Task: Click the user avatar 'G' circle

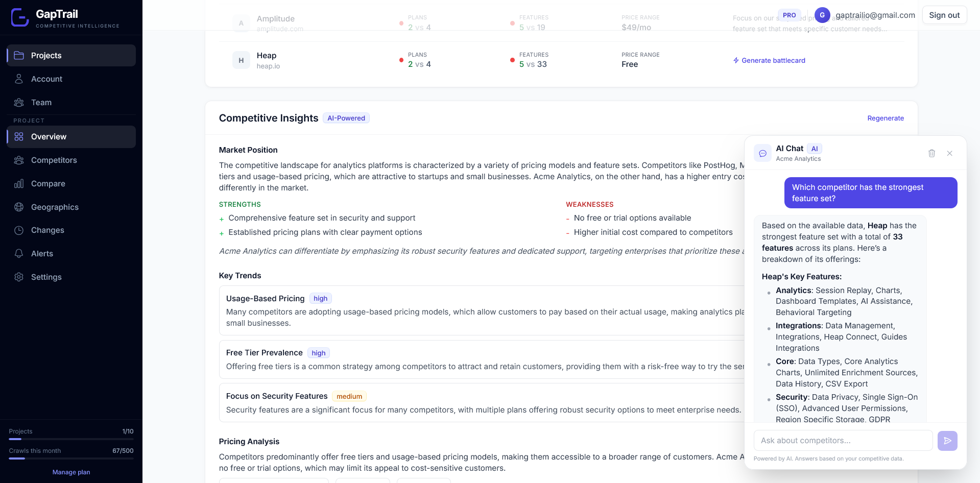Action: tap(822, 15)
